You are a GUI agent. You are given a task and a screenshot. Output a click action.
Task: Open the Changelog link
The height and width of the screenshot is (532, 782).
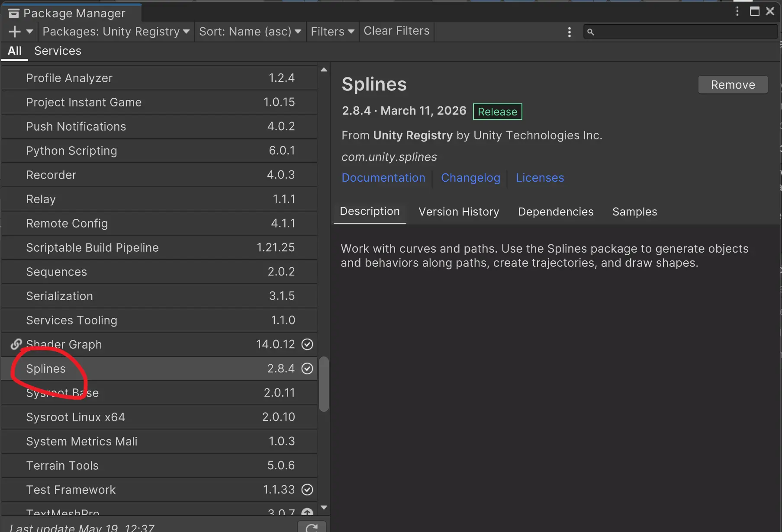tap(471, 178)
